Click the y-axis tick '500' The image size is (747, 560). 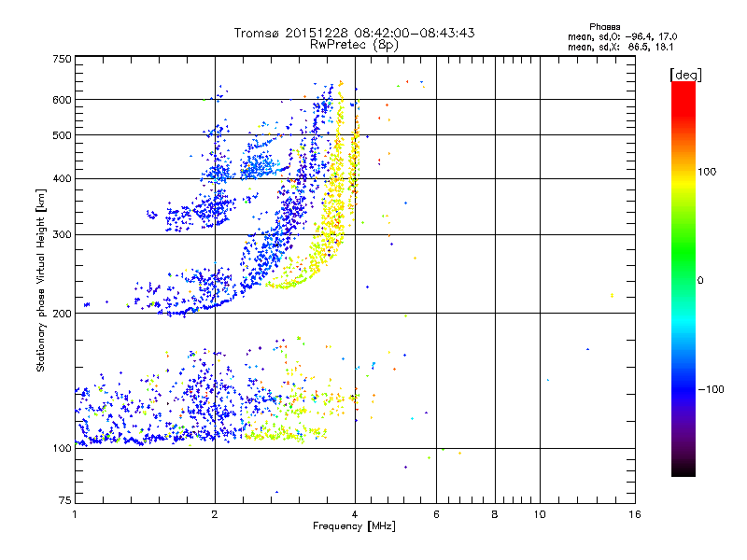coord(62,135)
